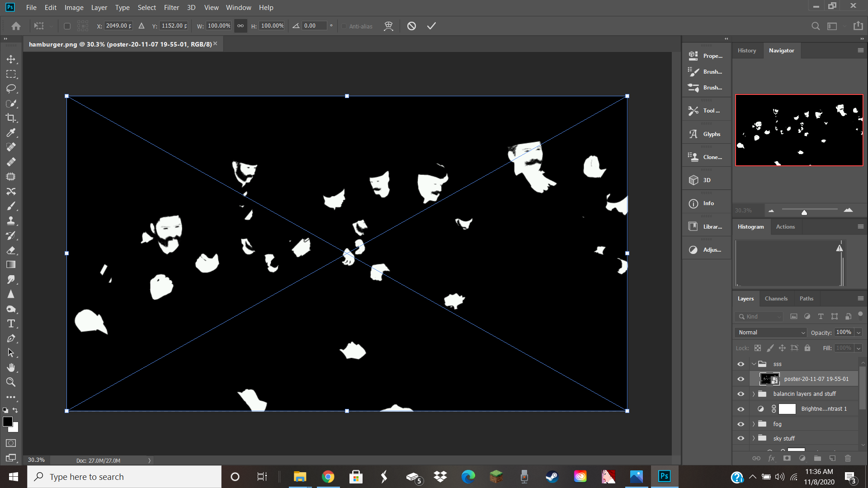Viewport: 868px width, 488px height.
Task: Click the rotation angle input field
Action: (x=314, y=26)
